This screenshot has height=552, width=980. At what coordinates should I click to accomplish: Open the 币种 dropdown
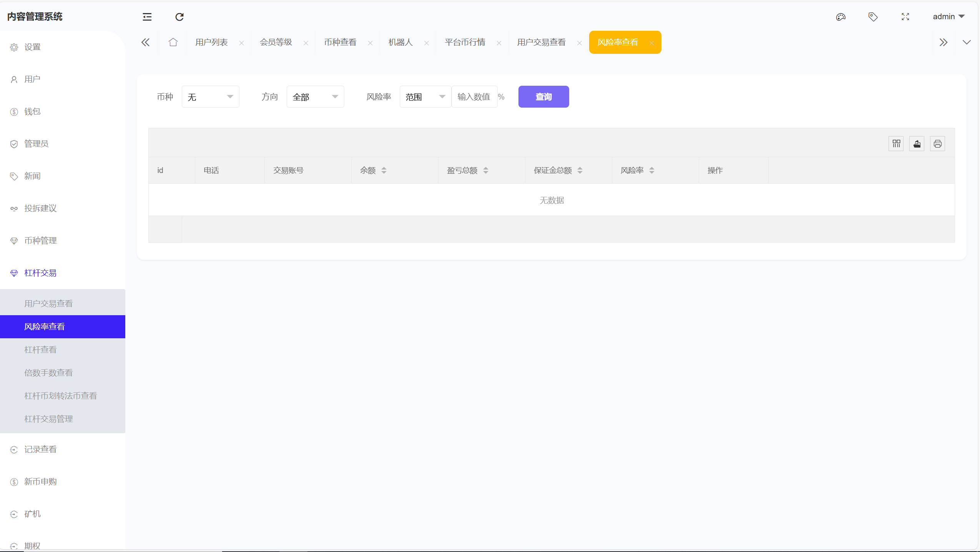[210, 97]
